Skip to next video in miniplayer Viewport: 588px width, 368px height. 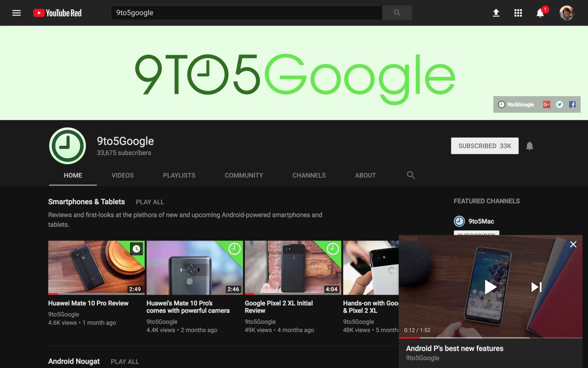pyautogui.click(x=536, y=287)
